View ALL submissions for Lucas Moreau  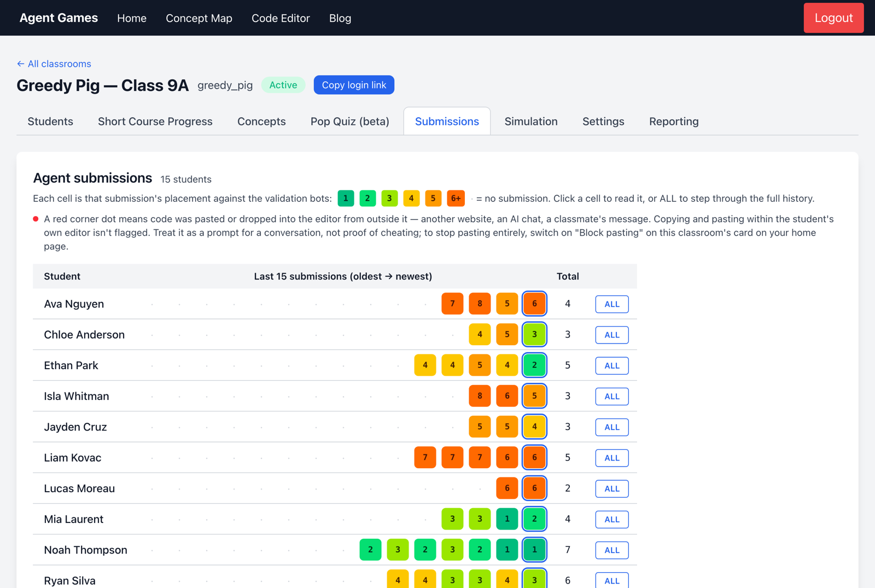tap(612, 488)
